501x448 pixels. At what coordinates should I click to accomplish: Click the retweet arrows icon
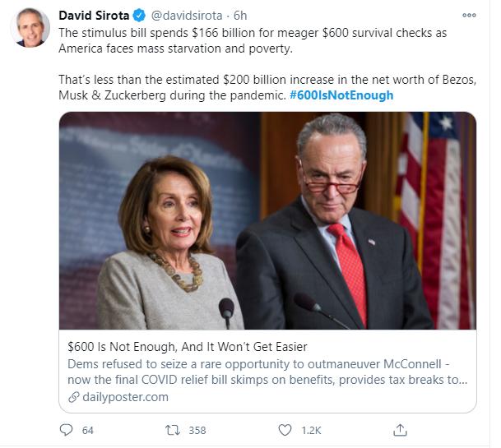174,430
